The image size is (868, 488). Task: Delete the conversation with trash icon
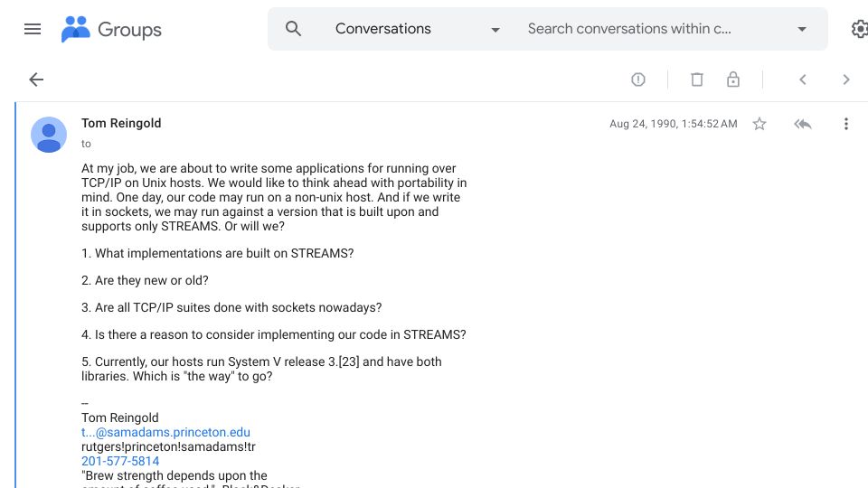tap(697, 80)
